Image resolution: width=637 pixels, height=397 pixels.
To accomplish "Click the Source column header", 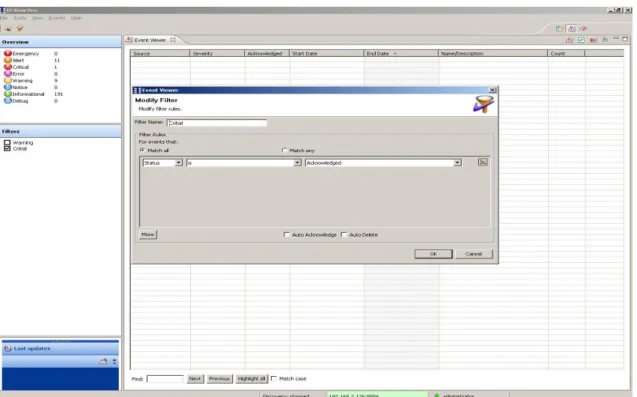I will (160, 53).
